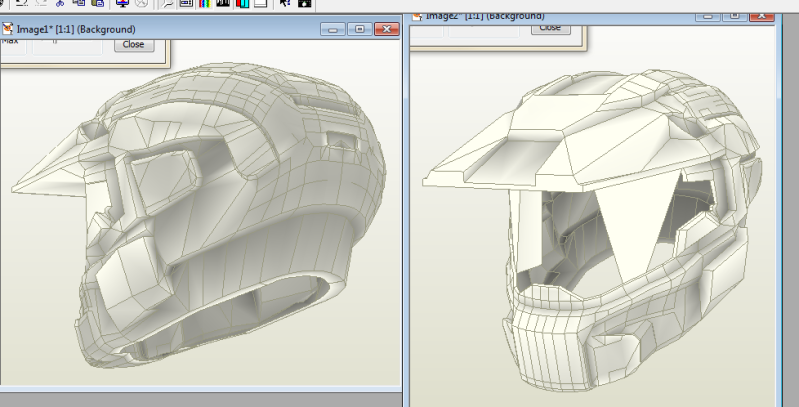Viewport: 799px width, 407px height.
Task: Select the Image1 [1:1] (Background) title text
Action: pyautogui.click(x=76, y=30)
